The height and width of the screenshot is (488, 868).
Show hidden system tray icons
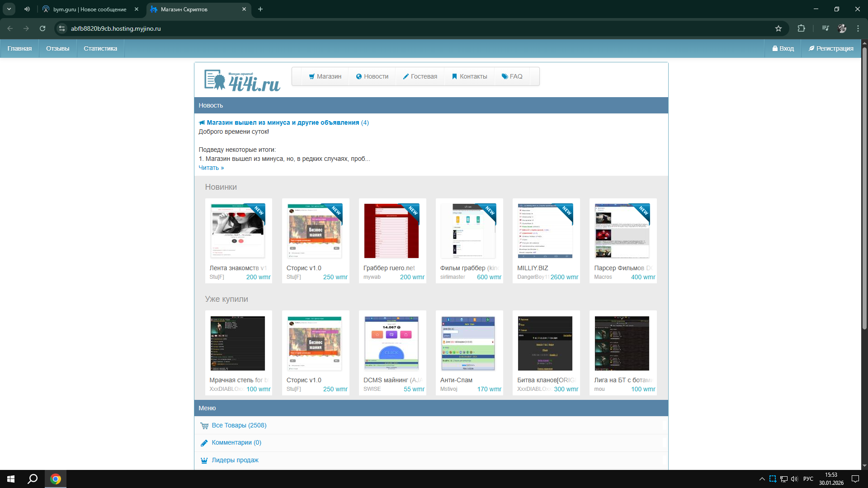click(x=762, y=479)
